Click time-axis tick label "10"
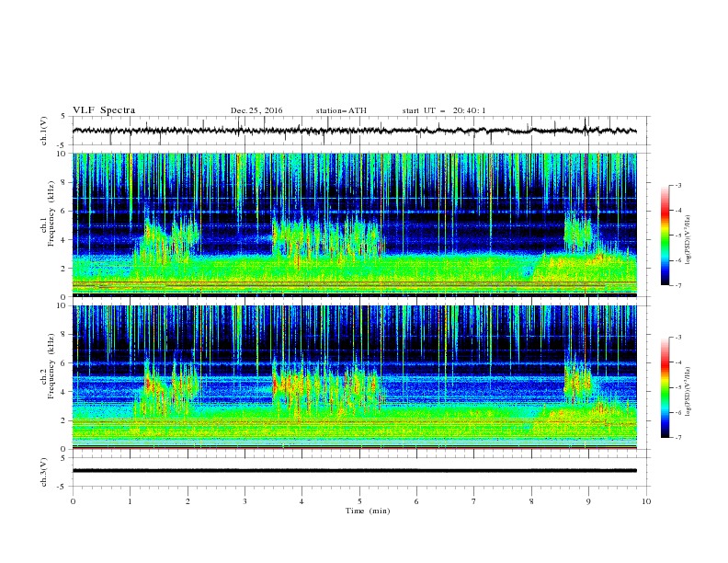Image resolution: width=728 pixels, height=563 pixels. [x=646, y=501]
